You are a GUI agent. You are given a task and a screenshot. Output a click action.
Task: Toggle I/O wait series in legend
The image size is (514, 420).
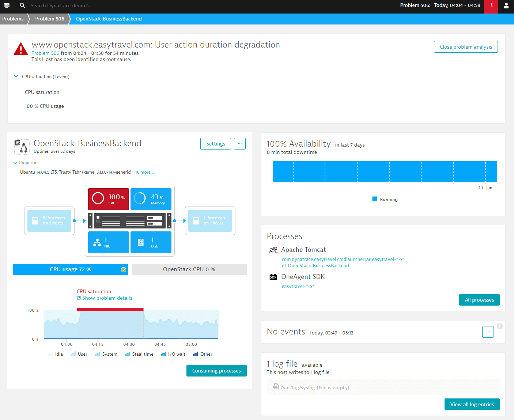point(173,354)
